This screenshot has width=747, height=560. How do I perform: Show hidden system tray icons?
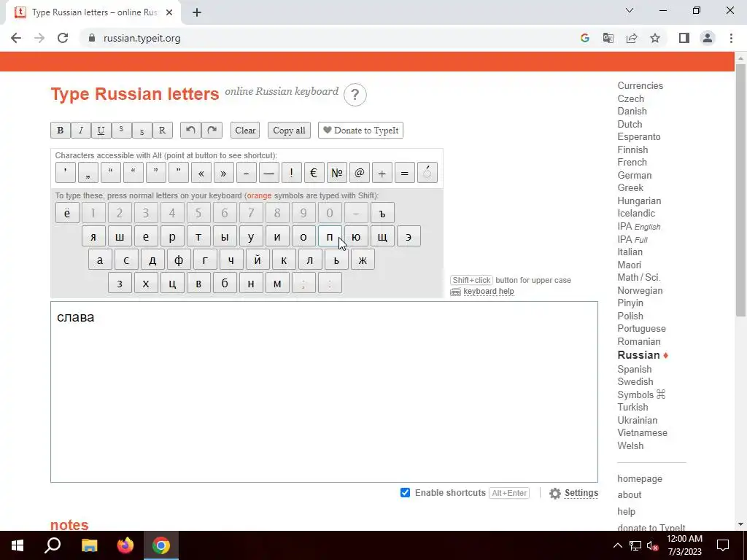click(x=617, y=545)
